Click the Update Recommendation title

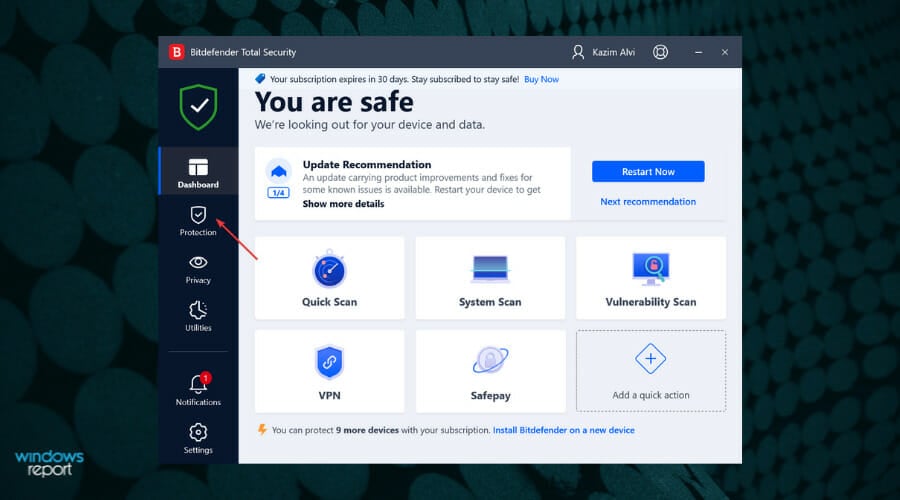(x=367, y=165)
